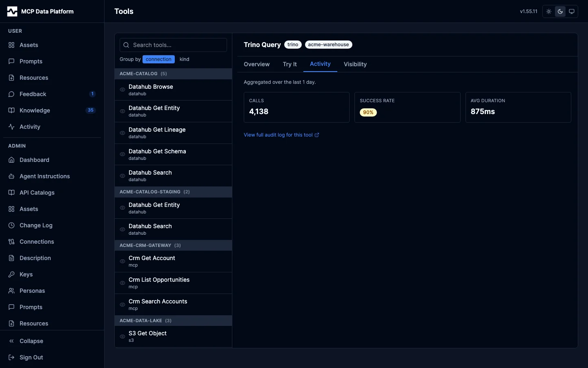Open Agent Instructions
This screenshot has width=588, height=368.
52,176
